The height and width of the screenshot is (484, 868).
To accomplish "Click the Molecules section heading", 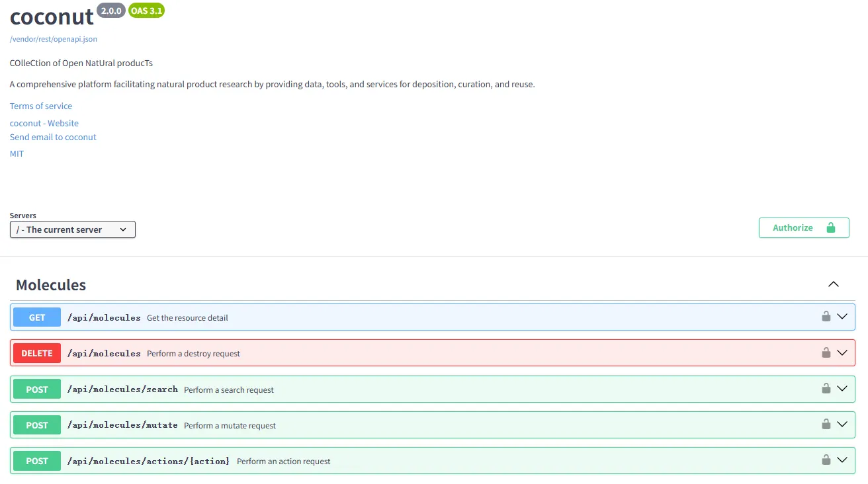I will 51,285.
